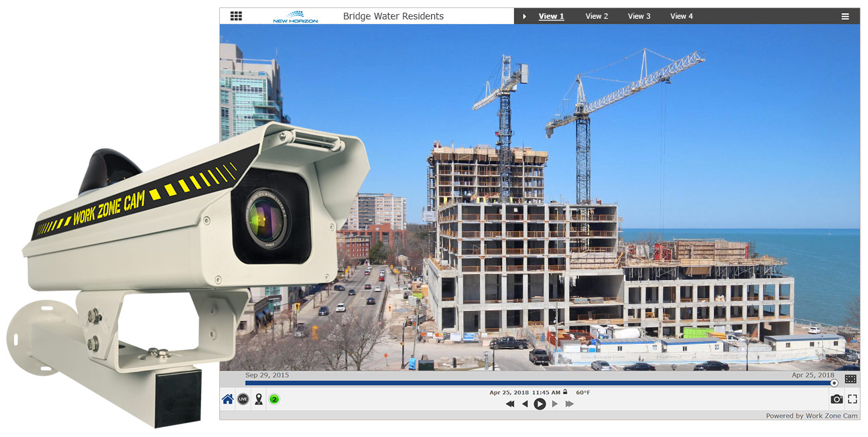
Task: Open the grid apps menu icon
Action: [236, 16]
